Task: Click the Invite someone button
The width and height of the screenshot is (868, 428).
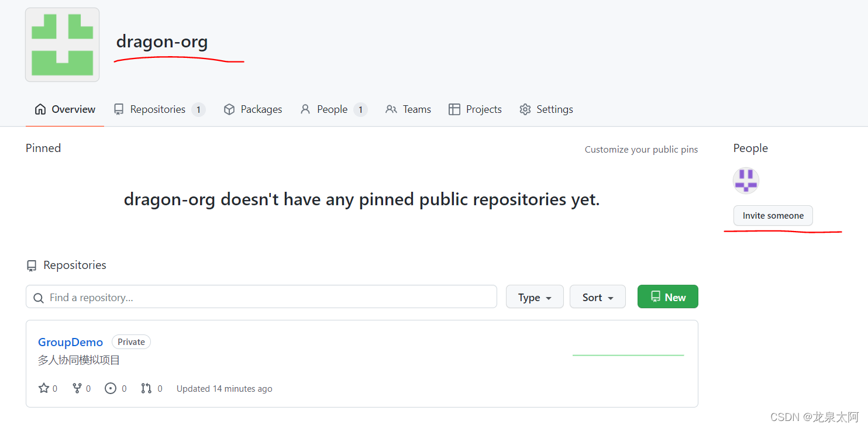Action: [773, 216]
